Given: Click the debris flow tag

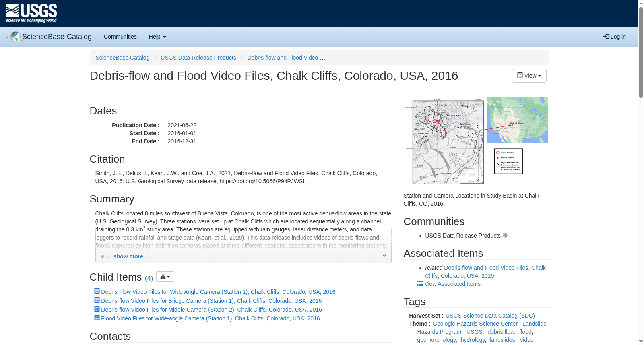Looking at the screenshot, I should point(501,332).
